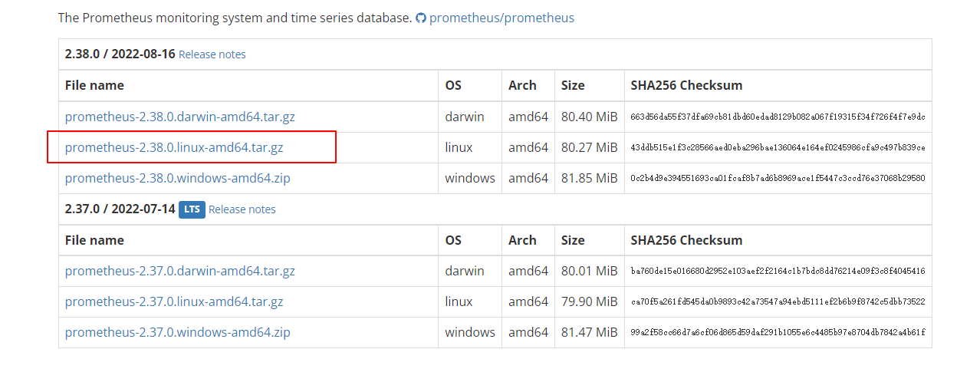The width and height of the screenshot is (980, 382).
Task: Click the 2.38.0 / 2022-08-16 version heading
Action: tap(120, 54)
